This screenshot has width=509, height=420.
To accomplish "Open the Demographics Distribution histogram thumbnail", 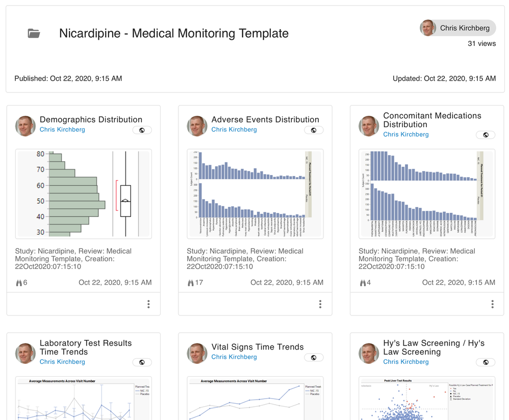I will tap(83, 194).
